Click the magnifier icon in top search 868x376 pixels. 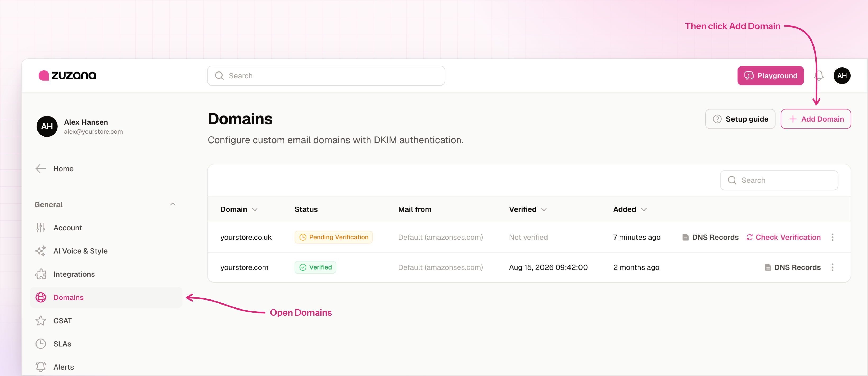[x=219, y=75]
